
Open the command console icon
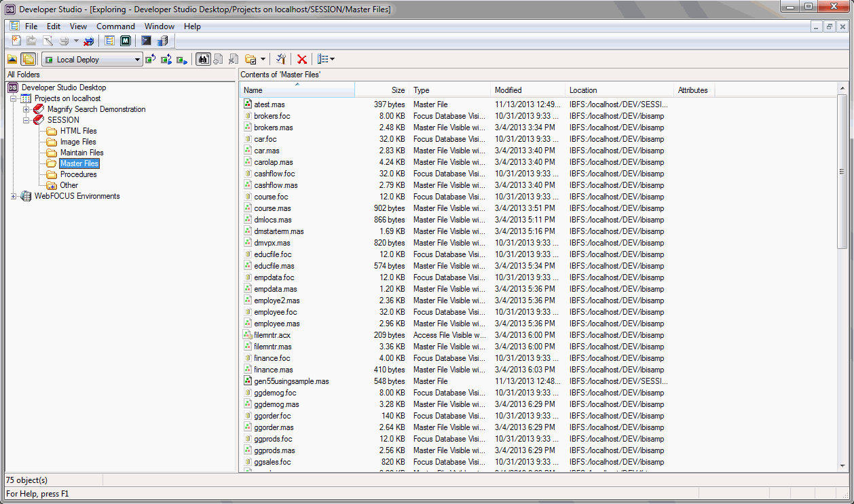click(x=146, y=41)
